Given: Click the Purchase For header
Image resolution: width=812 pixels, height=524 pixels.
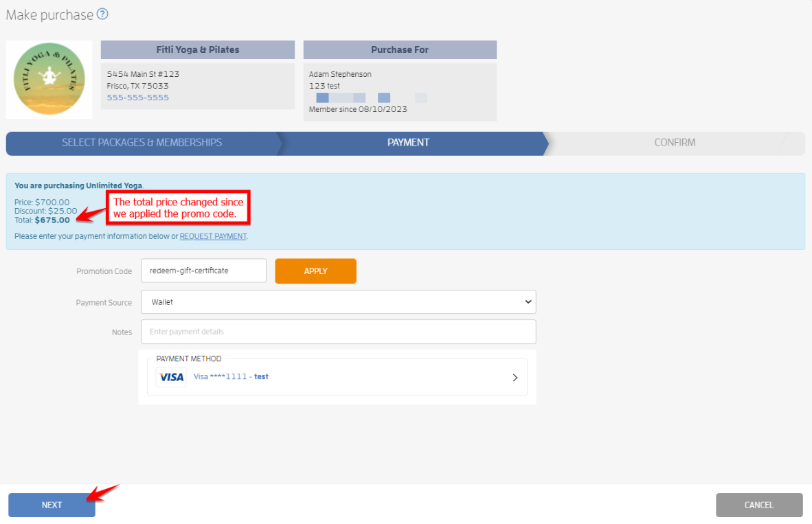Looking at the screenshot, I should click(400, 49).
